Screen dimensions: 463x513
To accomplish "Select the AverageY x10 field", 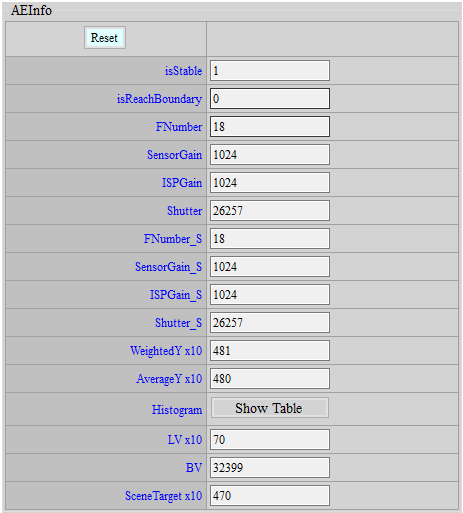I will (x=270, y=379).
